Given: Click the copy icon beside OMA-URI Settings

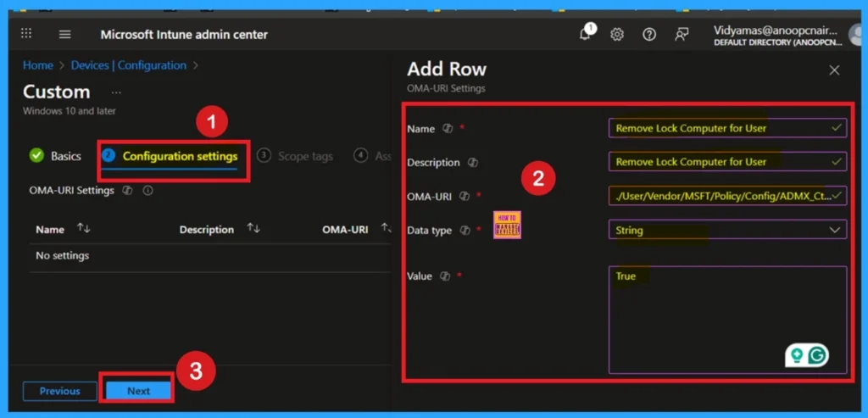Looking at the screenshot, I should [127, 191].
